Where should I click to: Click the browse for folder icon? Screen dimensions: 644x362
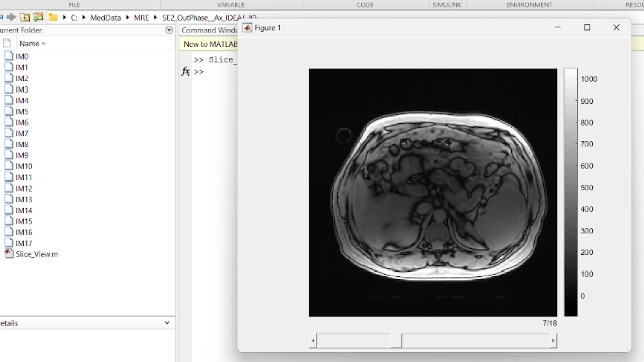pos(38,17)
